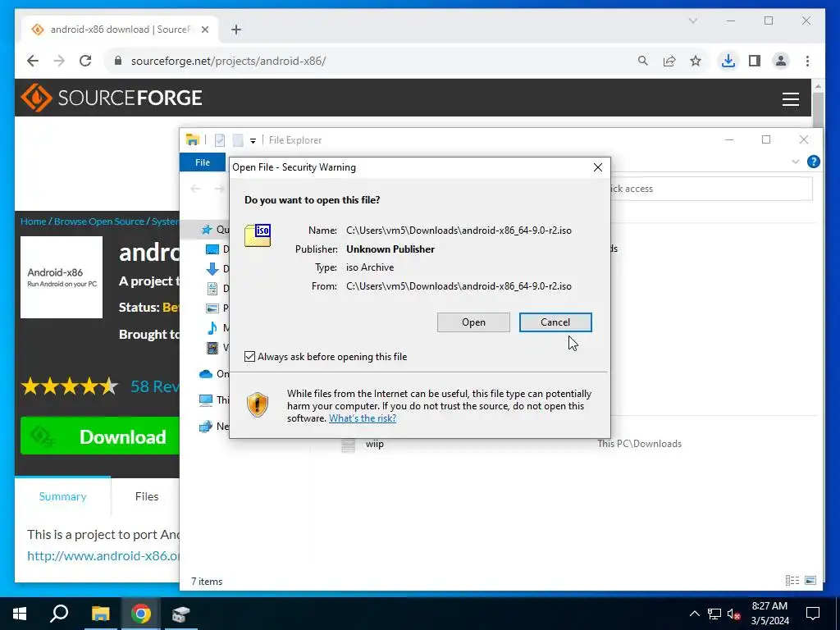Select the Music note icon in sidebar
The width and height of the screenshot is (840, 630).
pyautogui.click(x=212, y=328)
